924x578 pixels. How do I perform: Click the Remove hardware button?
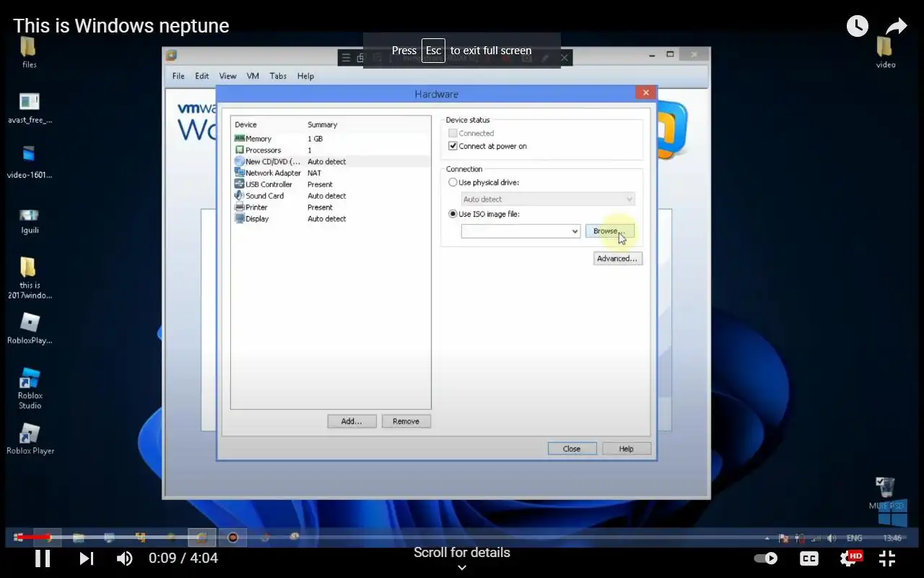coord(406,421)
